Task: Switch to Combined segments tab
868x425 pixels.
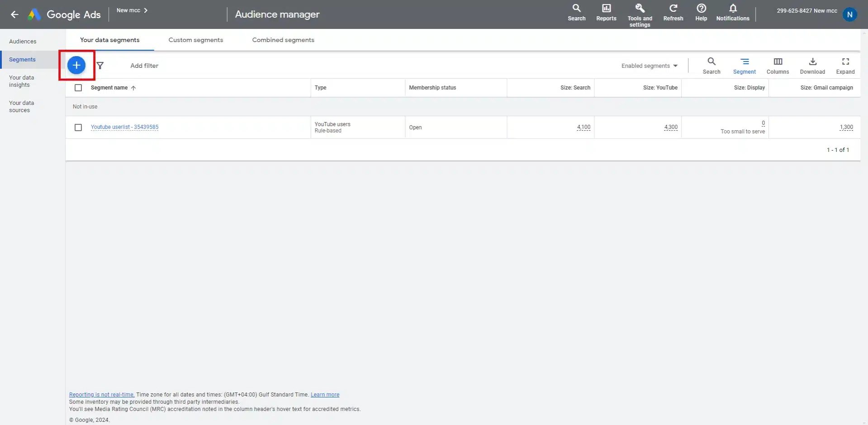Action: [283, 40]
